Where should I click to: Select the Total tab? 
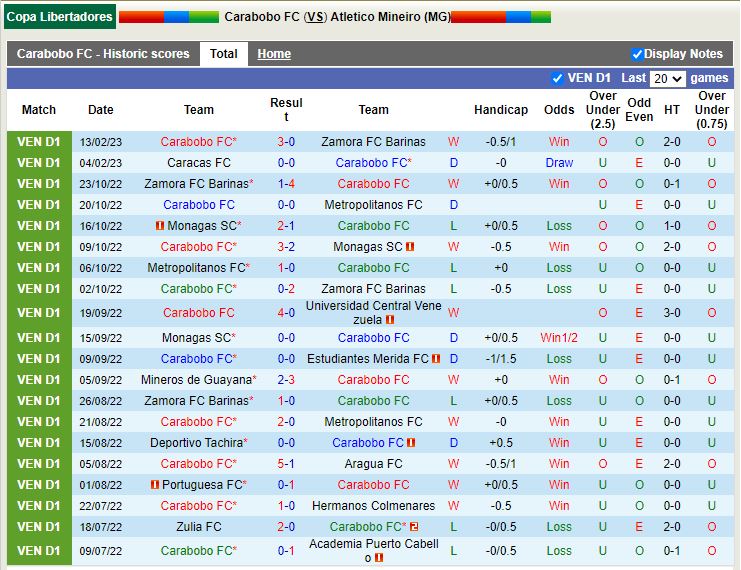pos(224,54)
